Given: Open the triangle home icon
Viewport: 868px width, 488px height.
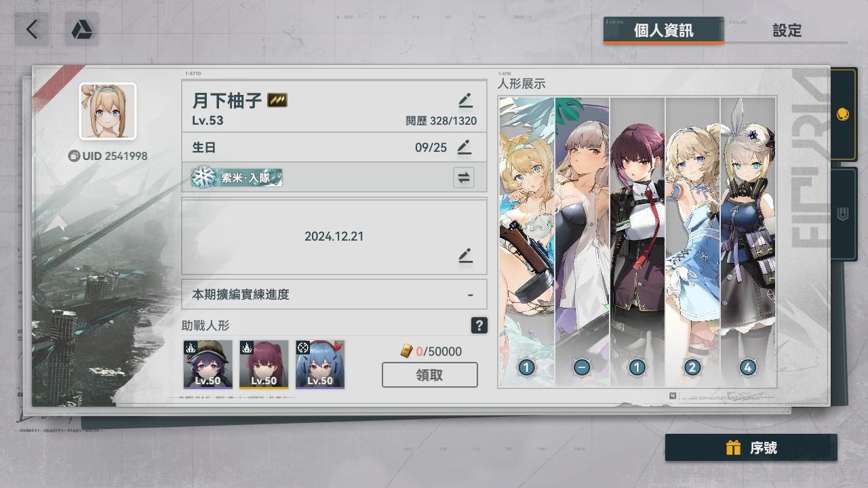Looking at the screenshot, I should [82, 29].
